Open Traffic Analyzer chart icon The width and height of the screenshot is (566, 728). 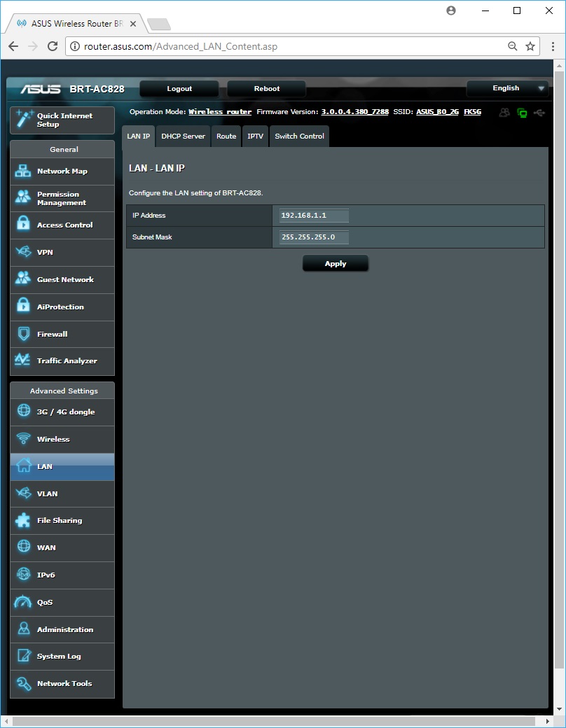coord(24,360)
